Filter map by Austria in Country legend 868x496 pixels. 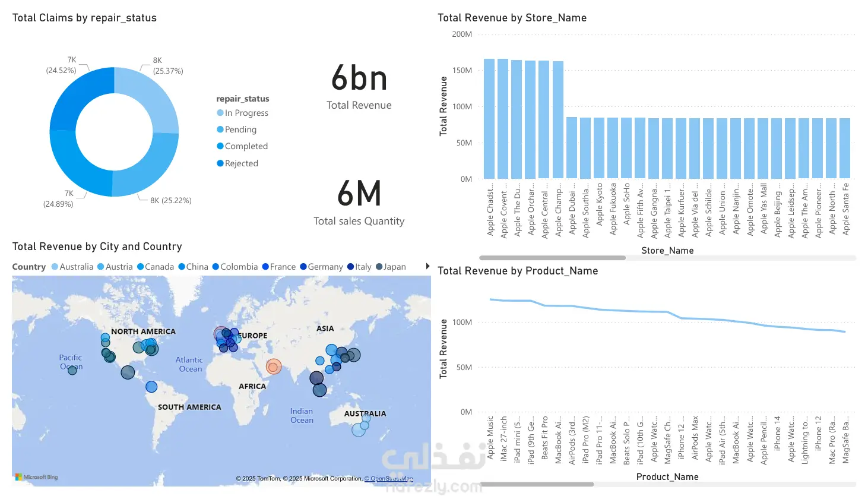click(115, 267)
